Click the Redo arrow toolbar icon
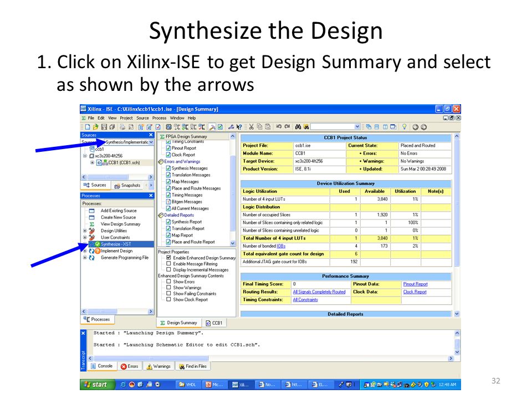Image resolution: width=532 pixels, height=399 pixels. (x=287, y=126)
